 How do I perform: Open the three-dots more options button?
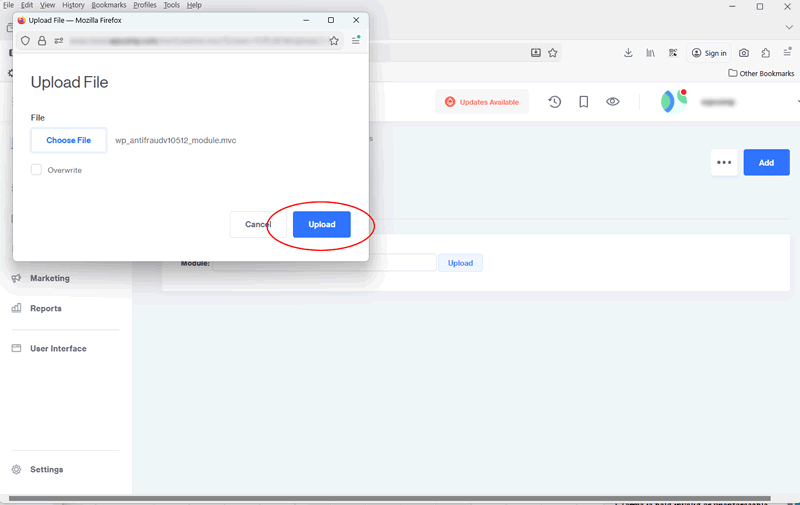[724, 163]
